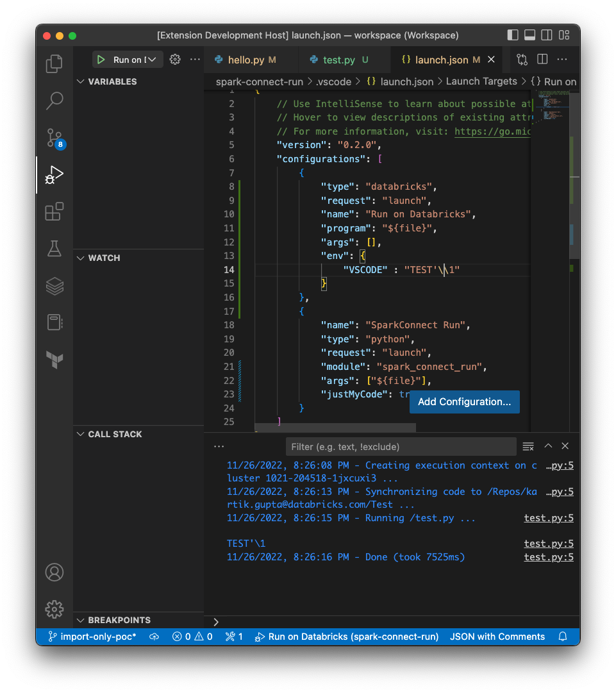
Task: Click Run on Databricks (spark-connect-run) status item
Action: 346,637
